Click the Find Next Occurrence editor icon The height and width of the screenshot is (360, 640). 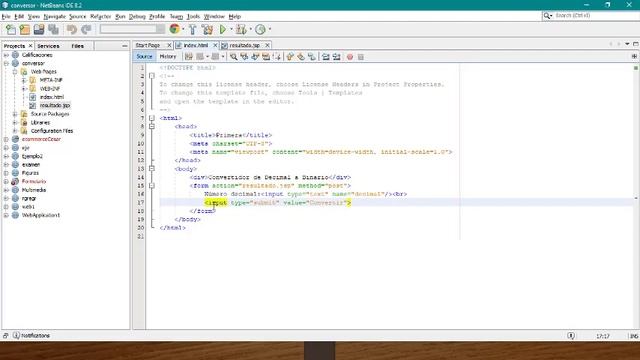[255, 57]
